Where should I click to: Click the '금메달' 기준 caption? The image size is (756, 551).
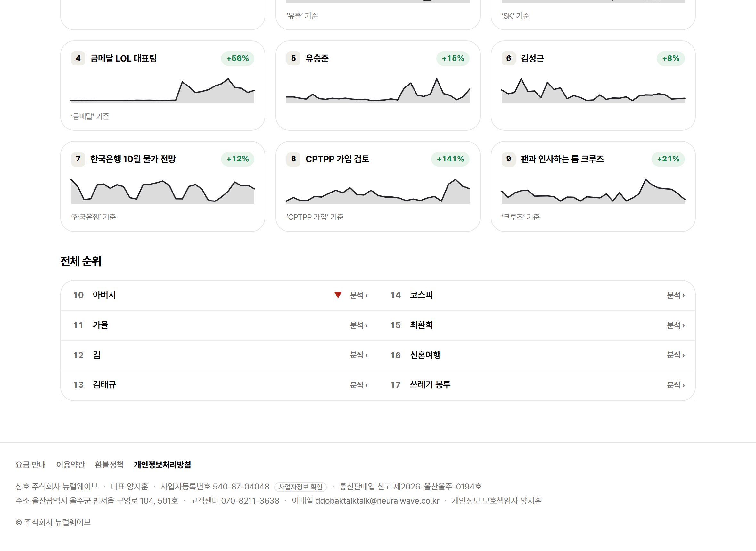90,116
